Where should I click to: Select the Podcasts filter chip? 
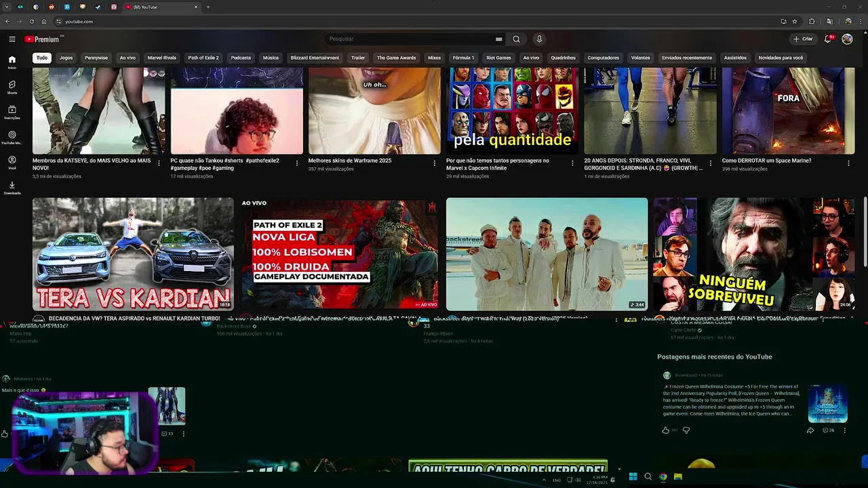[241, 58]
